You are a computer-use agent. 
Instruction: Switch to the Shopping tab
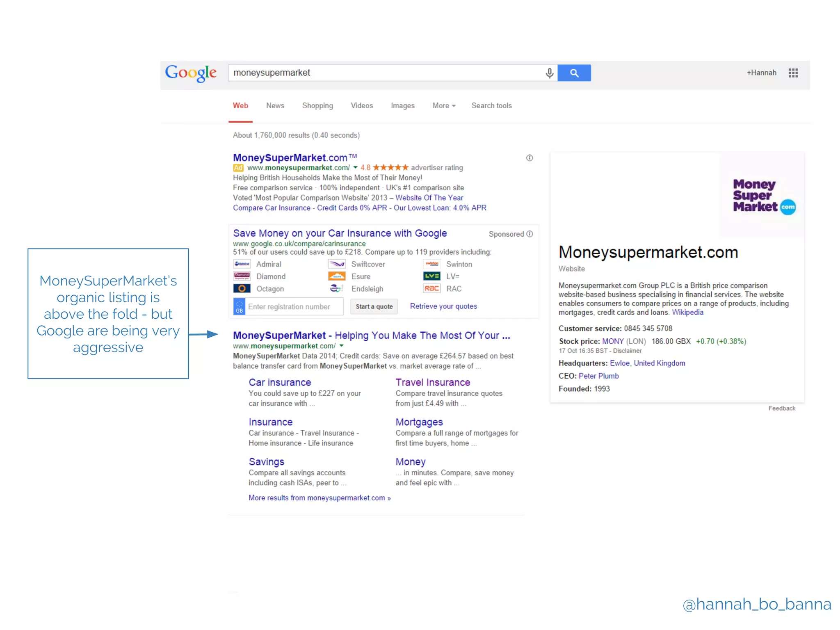click(317, 106)
